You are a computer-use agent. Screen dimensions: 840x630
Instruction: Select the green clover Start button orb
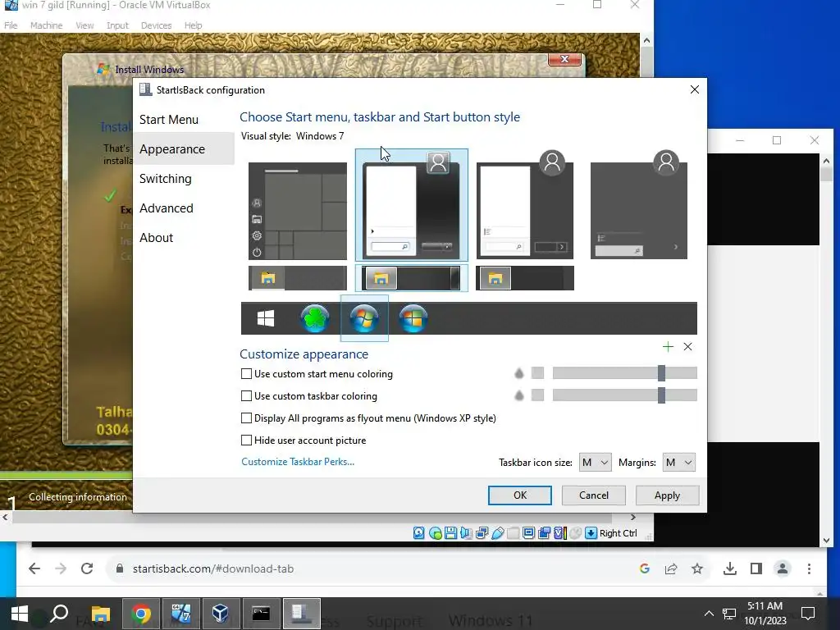pyautogui.click(x=315, y=318)
